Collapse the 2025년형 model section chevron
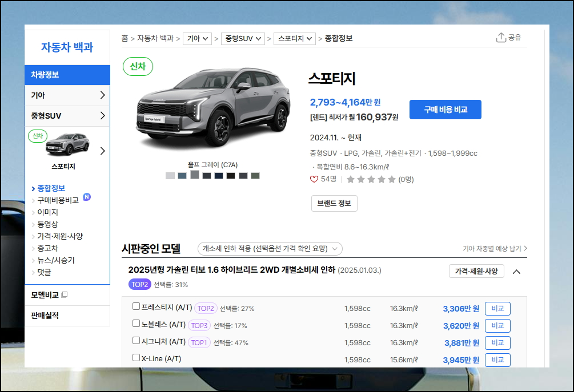 [516, 272]
